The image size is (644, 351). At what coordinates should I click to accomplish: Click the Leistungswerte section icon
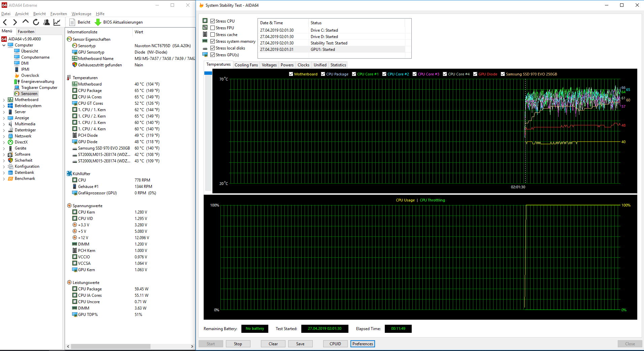pyautogui.click(x=69, y=283)
